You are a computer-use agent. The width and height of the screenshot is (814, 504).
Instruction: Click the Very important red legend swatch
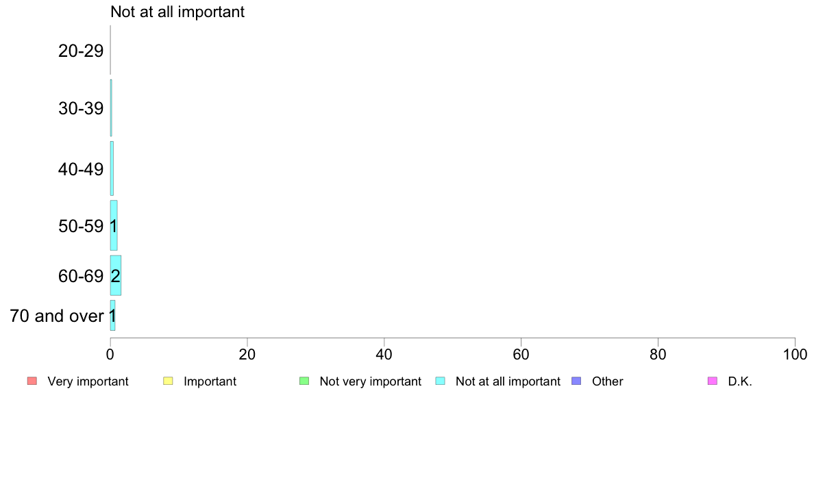32,381
